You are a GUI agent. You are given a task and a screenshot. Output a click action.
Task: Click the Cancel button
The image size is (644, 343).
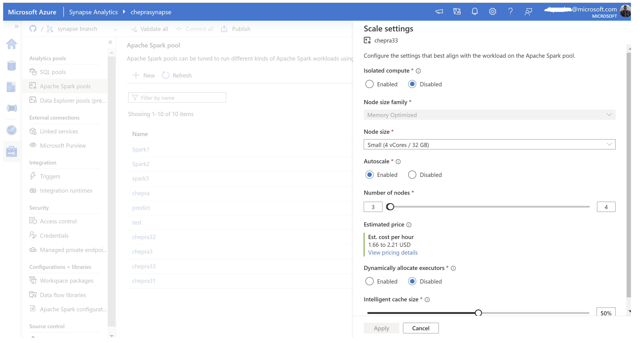(421, 328)
